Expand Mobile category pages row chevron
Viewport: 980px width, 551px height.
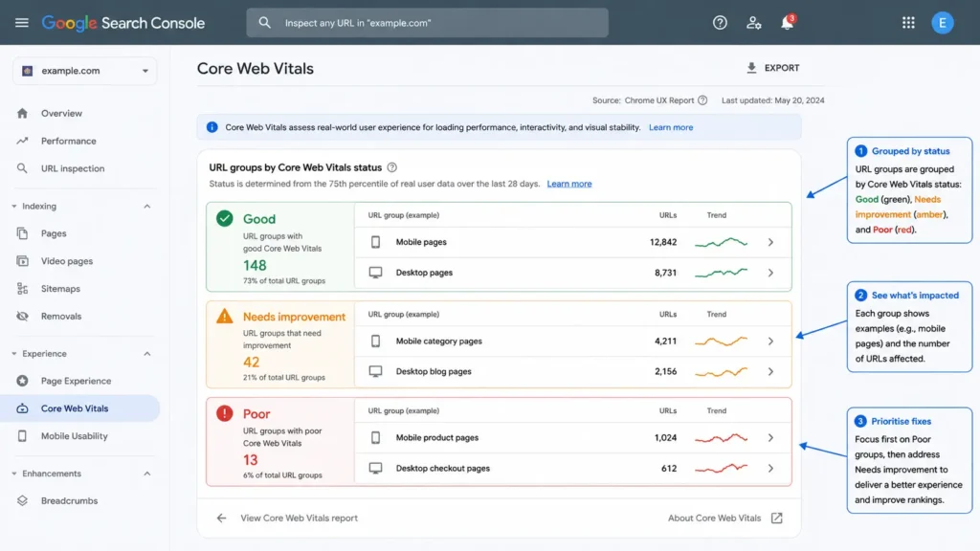770,342
